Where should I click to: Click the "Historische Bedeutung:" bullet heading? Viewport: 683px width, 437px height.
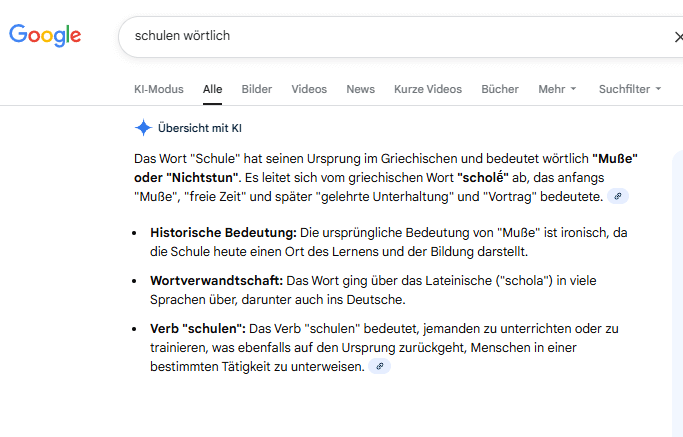(x=223, y=233)
